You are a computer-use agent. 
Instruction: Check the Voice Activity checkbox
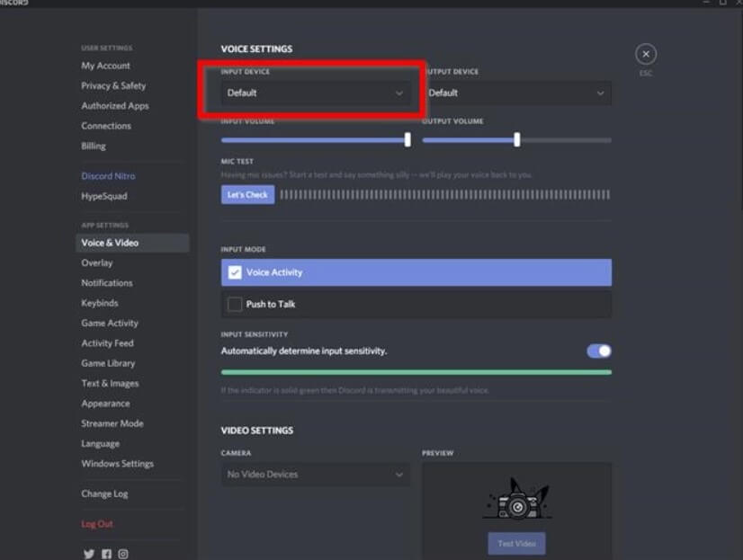point(235,272)
